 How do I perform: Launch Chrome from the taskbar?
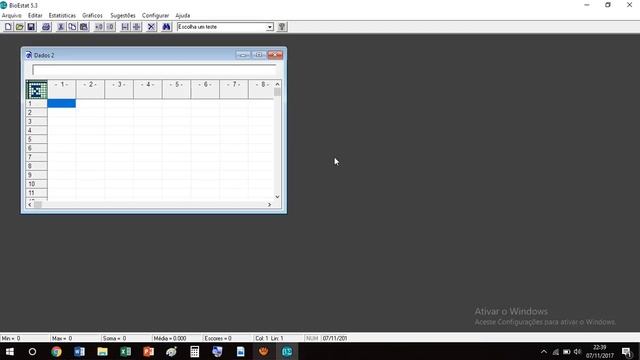point(56,352)
